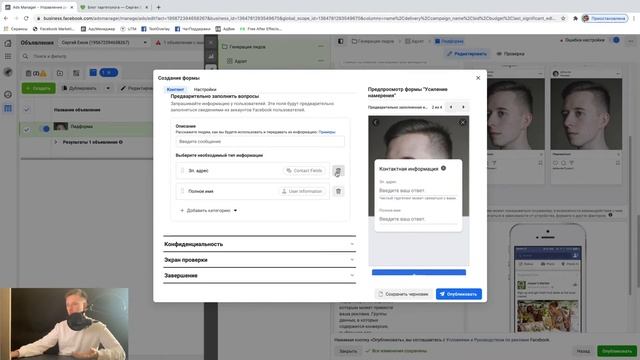Open the Дублировать dropdown arrow

[108, 88]
